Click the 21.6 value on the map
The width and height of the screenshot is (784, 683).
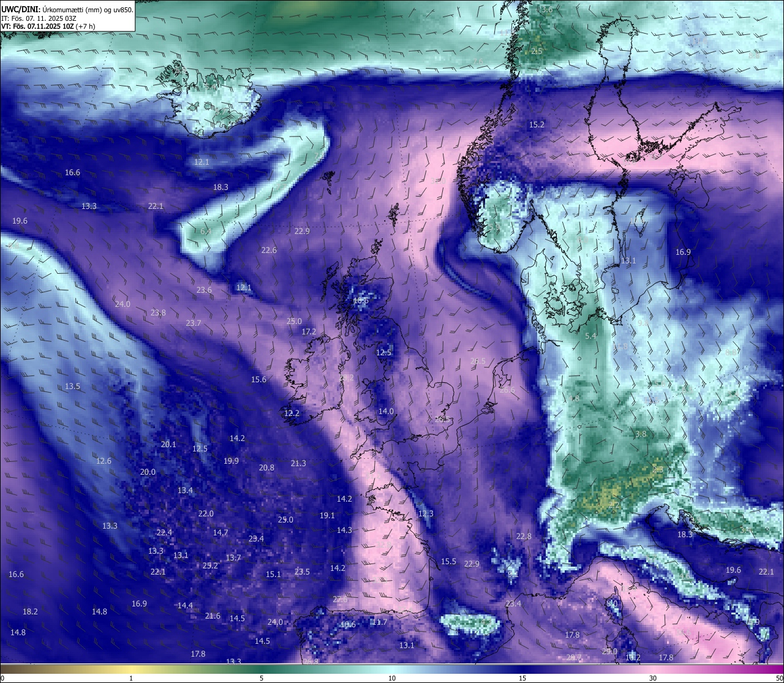(x=213, y=616)
